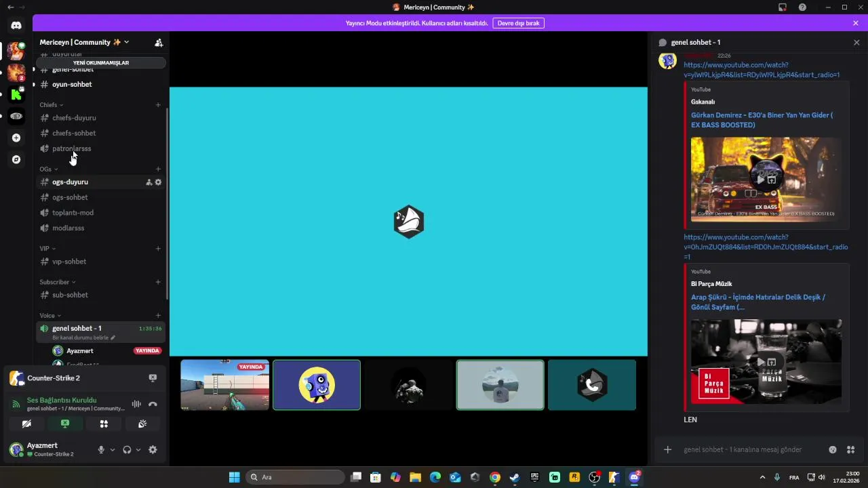This screenshot has width=868, height=488.
Task: Create channel in VIP category
Action: pos(158,249)
